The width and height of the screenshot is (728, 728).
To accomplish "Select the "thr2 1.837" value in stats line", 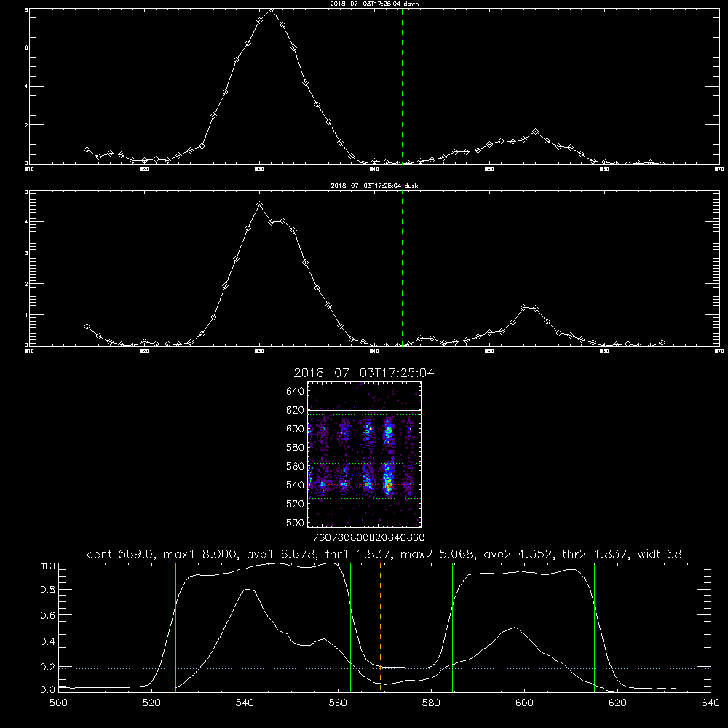I will (595, 554).
